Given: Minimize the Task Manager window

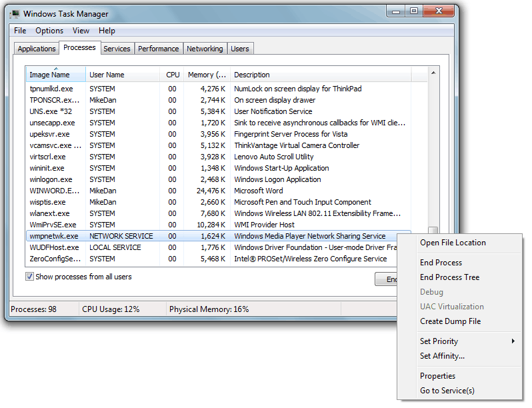Looking at the screenshot, I should coord(395,11).
